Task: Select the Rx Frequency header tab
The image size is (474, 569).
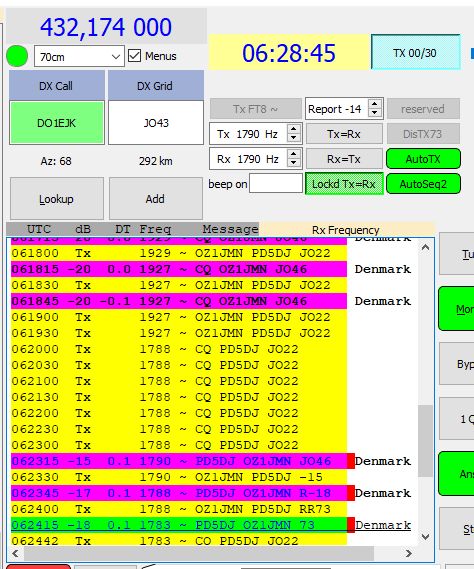Action: [346, 230]
